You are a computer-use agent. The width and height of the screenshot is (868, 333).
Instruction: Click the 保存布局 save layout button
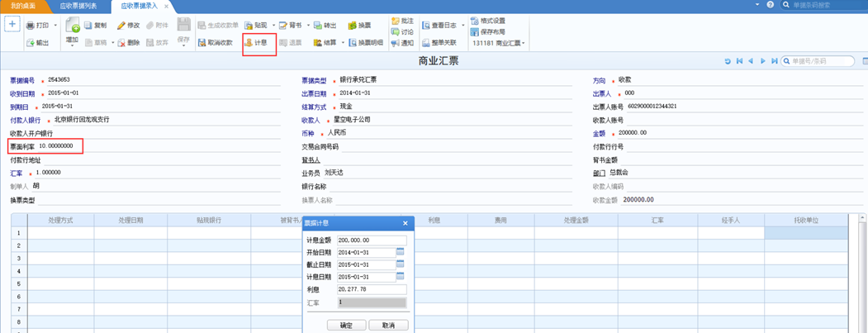pyautogui.click(x=488, y=32)
